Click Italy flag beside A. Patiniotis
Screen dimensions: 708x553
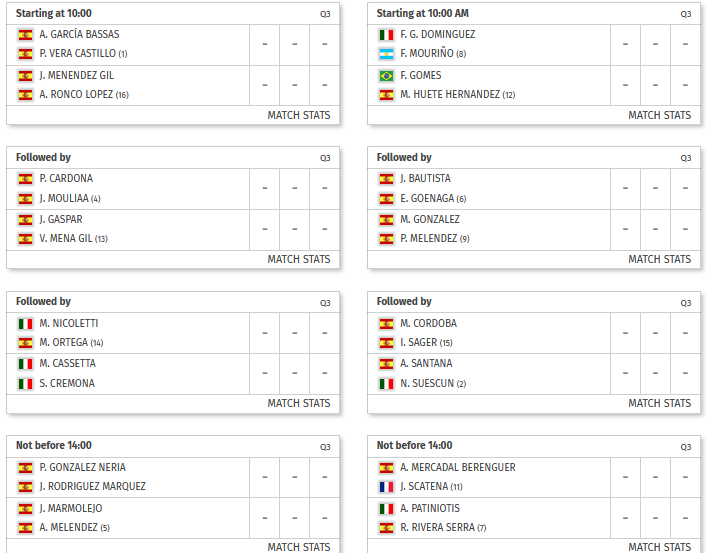(387, 509)
